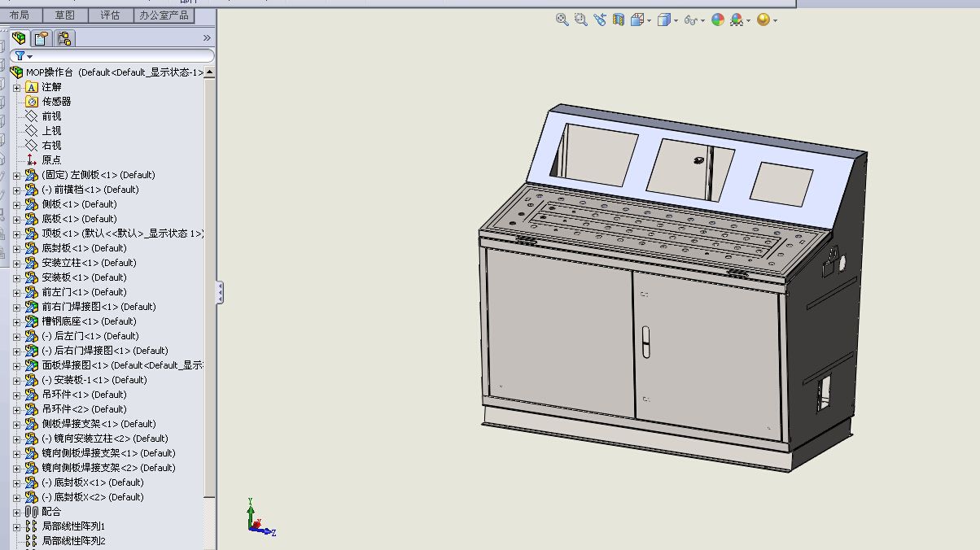
Task: Select 安装立柱<1> (Default) component
Action: tap(89, 263)
